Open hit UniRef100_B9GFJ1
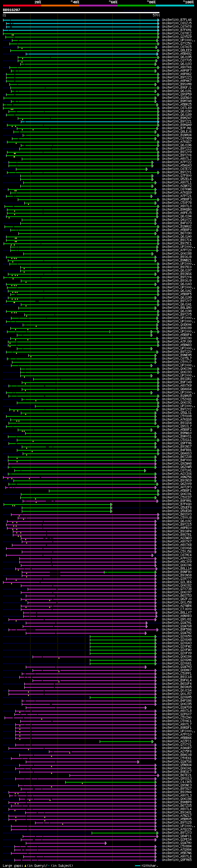The image size is (197, 868). [177, 88]
